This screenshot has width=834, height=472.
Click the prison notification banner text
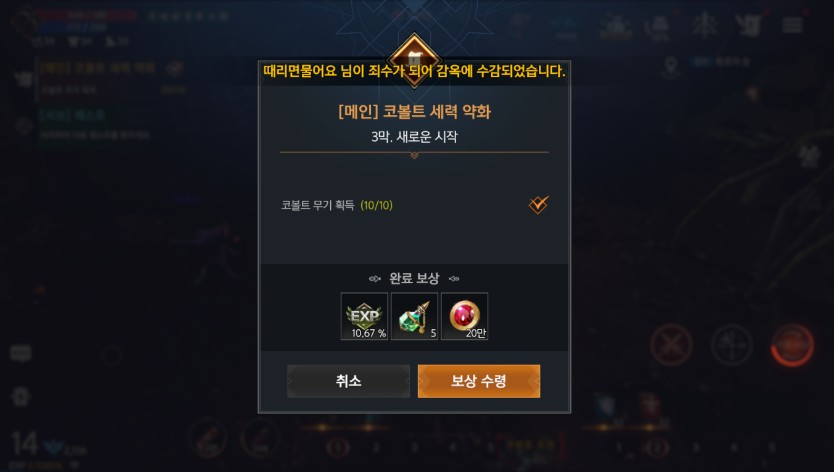click(414, 71)
